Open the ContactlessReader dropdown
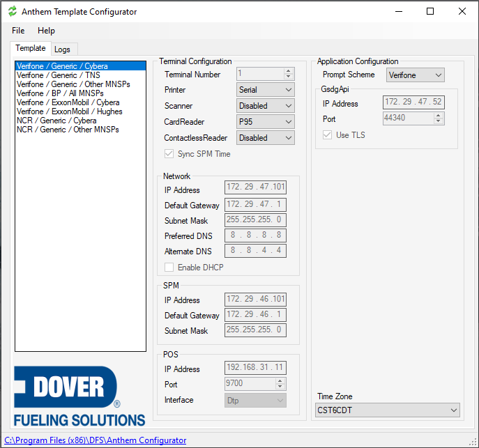Viewport: 479px width, 448px height. coord(265,138)
